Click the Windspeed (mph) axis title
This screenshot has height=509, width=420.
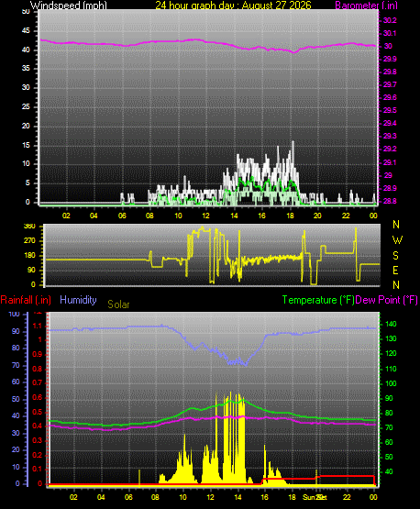(x=69, y=6)
